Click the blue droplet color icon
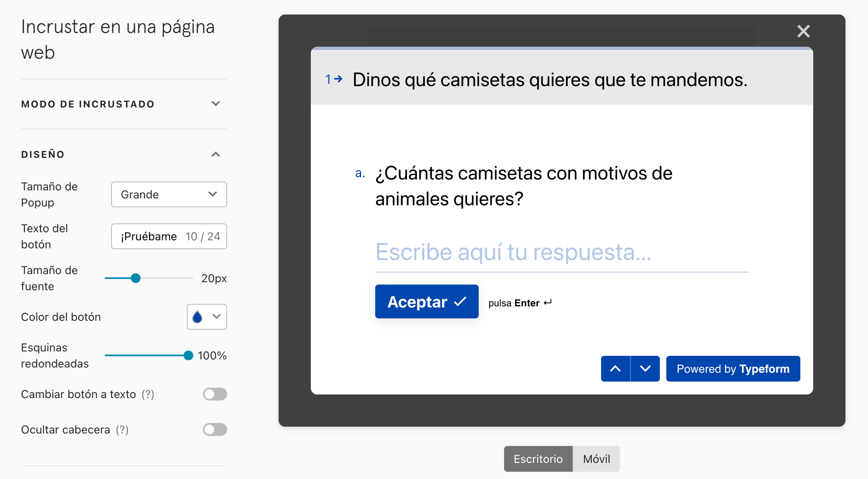868x479 pixels. coord(197,317)
